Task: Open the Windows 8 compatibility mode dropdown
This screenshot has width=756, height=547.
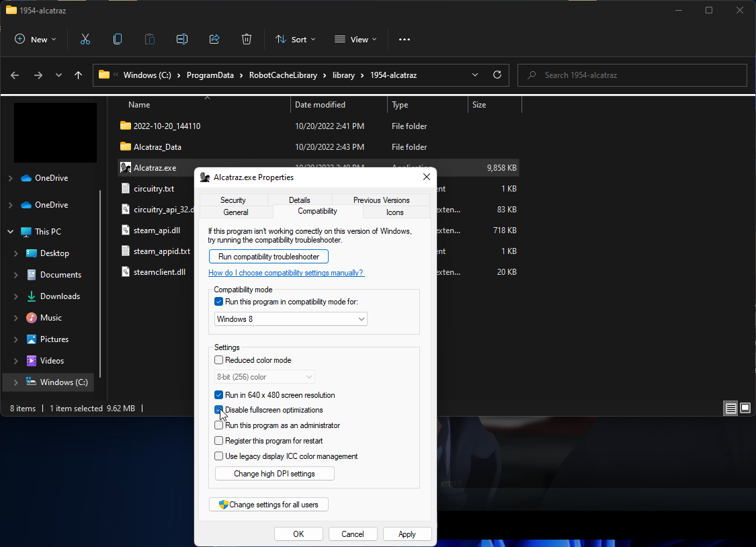Action: (x=291, y=319)
